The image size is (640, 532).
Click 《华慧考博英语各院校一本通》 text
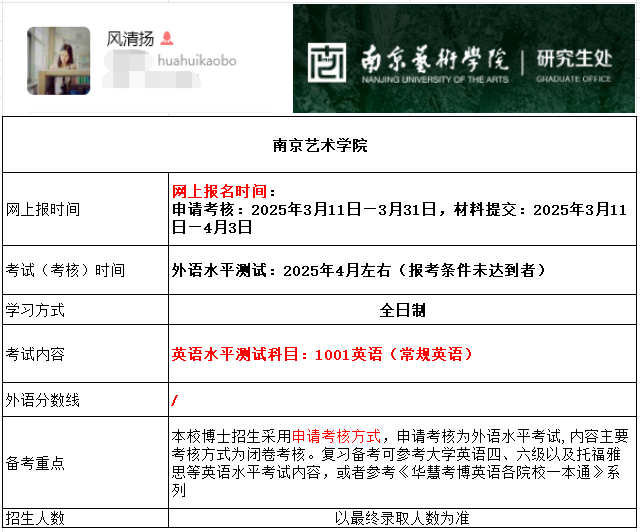point(501,472)
